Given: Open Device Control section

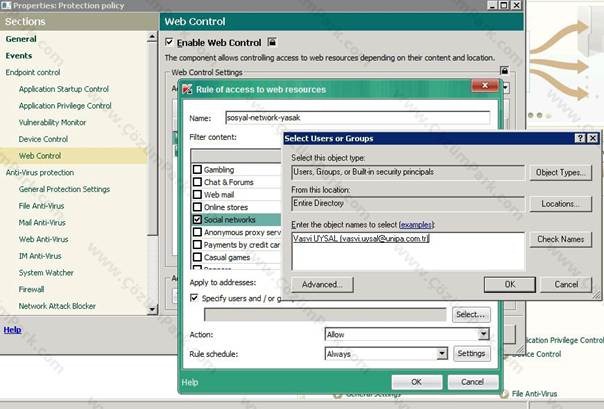Looking at the screenshot, I should pyautogui.click(x=43, y=139).
